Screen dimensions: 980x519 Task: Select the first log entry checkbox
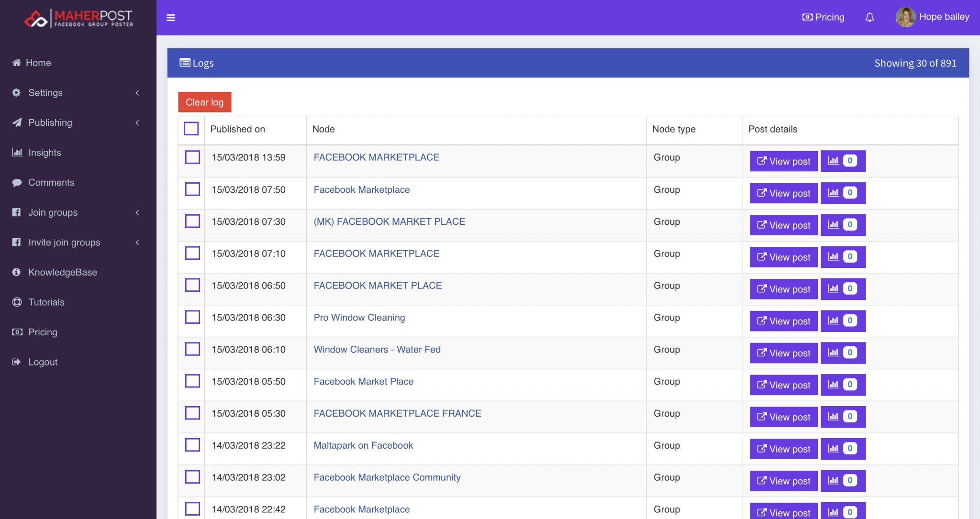tap(191, 157)
